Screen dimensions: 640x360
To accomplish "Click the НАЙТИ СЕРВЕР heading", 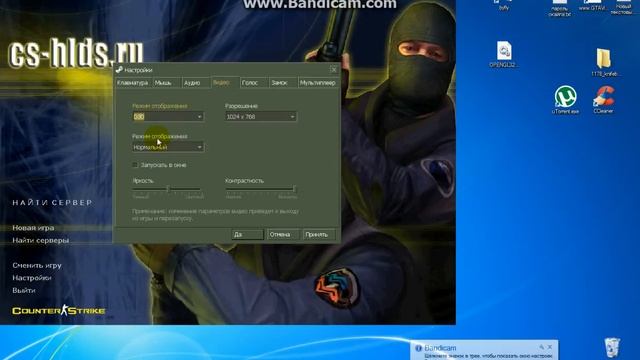I will click(52, 202).
